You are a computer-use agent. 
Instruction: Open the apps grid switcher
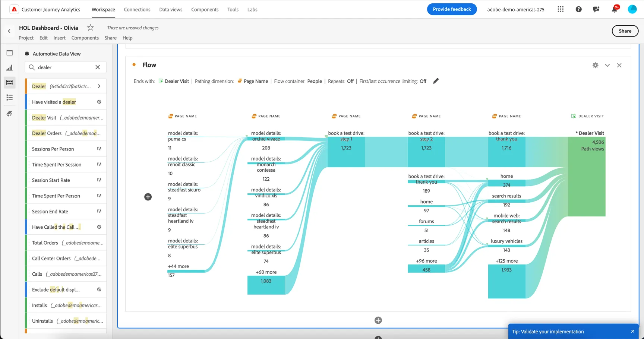point(561,9)
